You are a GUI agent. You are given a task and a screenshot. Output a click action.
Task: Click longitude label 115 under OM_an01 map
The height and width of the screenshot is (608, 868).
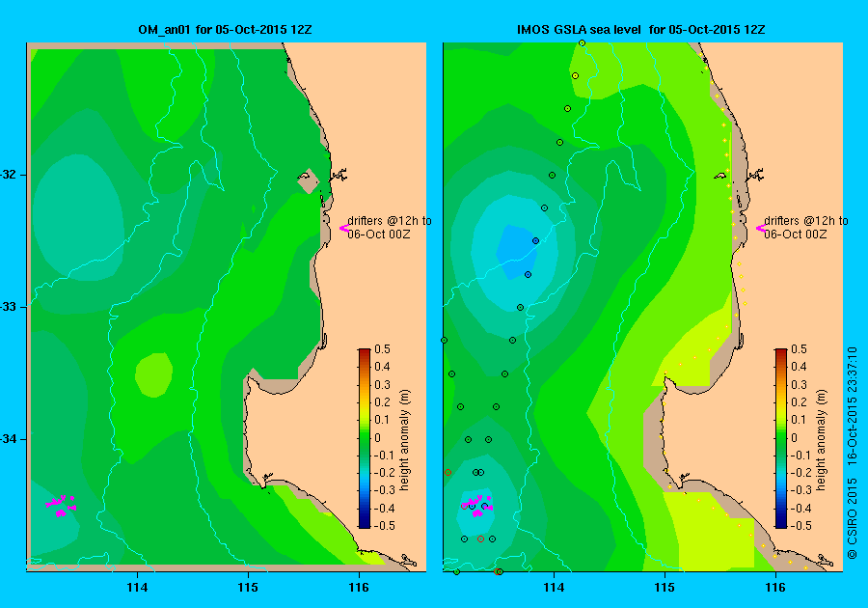tap(248, 588)
